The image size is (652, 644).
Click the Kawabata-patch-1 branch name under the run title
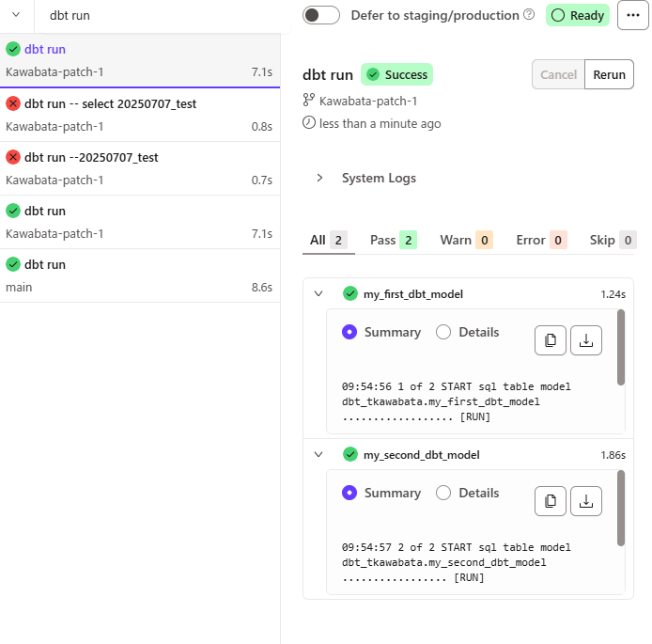click(x=368, y=102)
